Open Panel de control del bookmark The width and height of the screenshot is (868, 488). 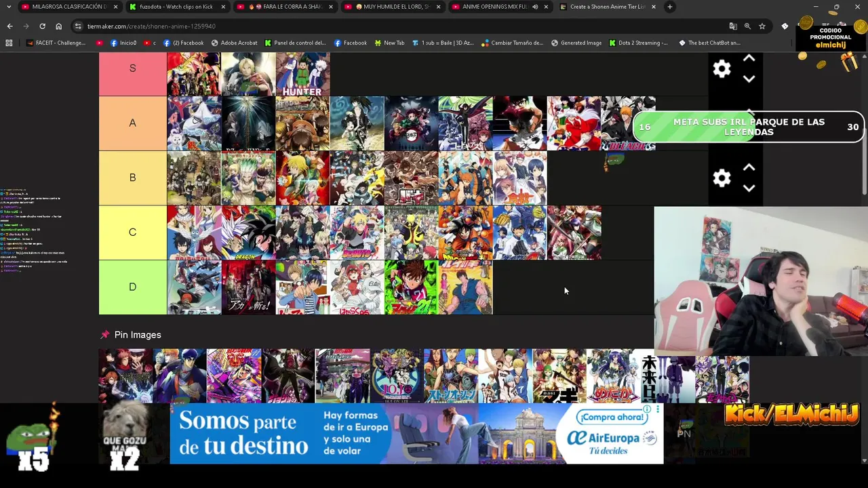tap(295, 43)
